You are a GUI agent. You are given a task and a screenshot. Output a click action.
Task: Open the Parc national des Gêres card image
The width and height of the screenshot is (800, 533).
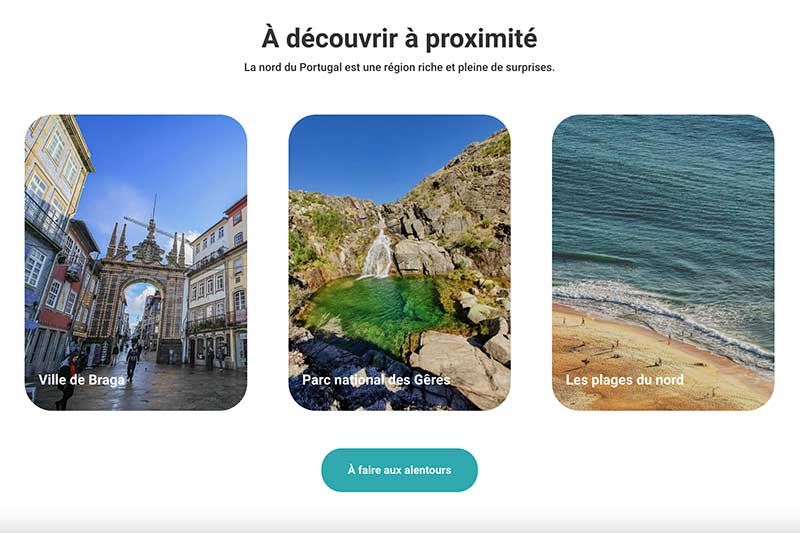pos(399,262)
